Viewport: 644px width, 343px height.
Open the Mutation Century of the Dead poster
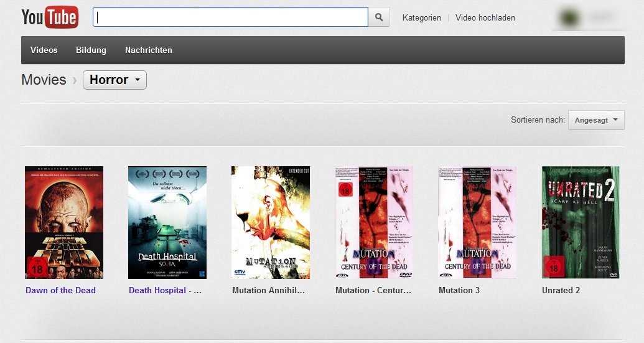[x=374, y=223]
